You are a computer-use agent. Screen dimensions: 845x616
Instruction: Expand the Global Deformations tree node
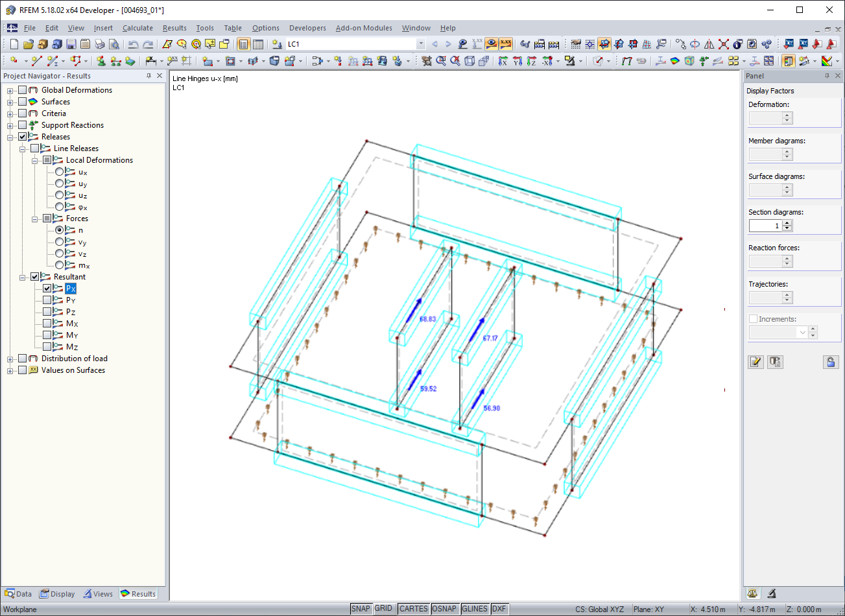point(10,90)
